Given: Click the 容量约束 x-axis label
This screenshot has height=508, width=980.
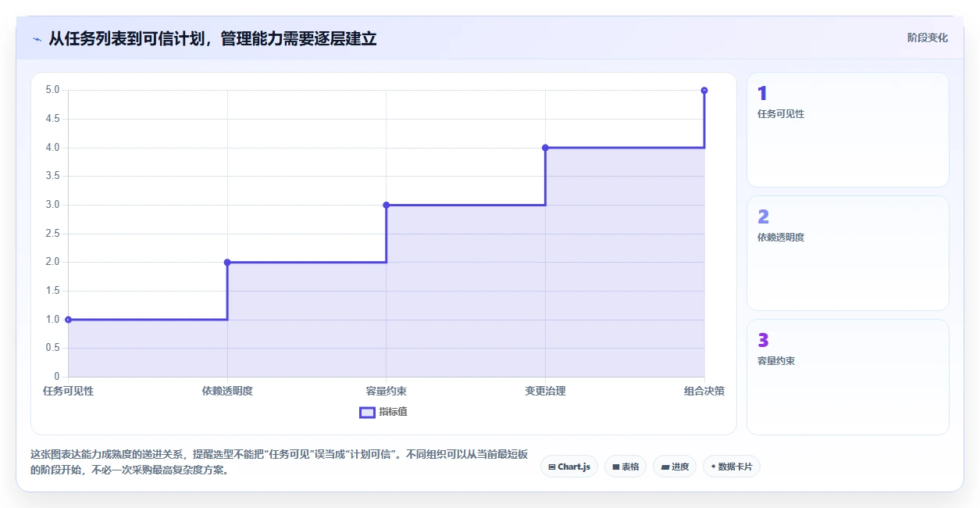Looking at the screenshot, I should click(x=387, y=391).
